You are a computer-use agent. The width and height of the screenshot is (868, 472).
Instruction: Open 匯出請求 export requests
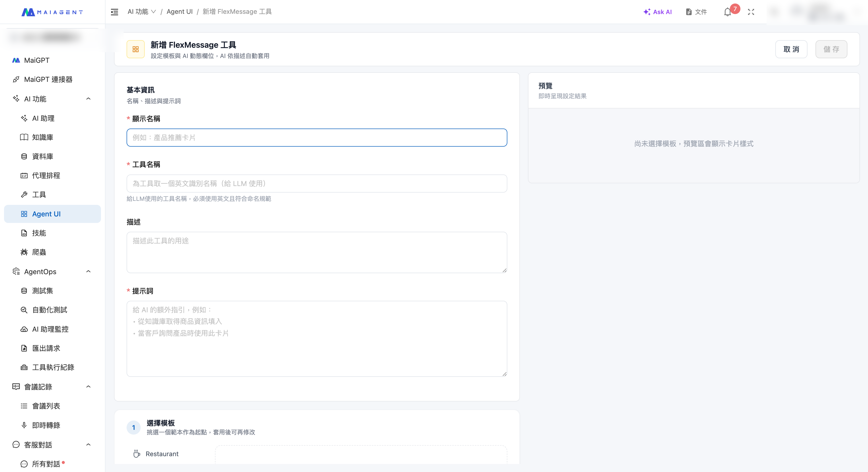coord(52,348)
